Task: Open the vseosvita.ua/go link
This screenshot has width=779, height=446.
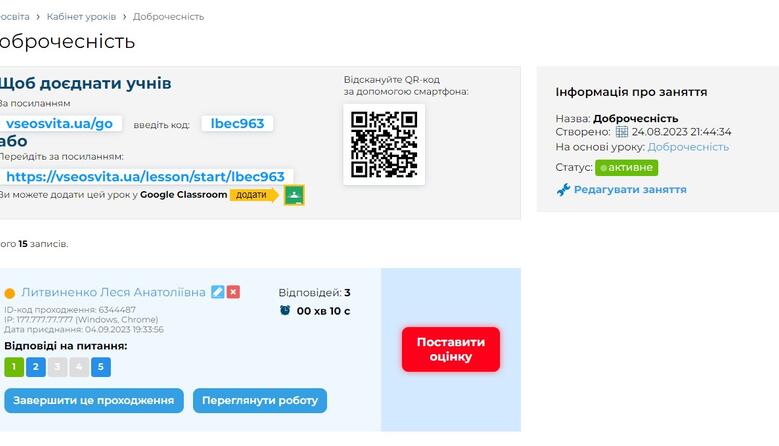Action: 60,123
